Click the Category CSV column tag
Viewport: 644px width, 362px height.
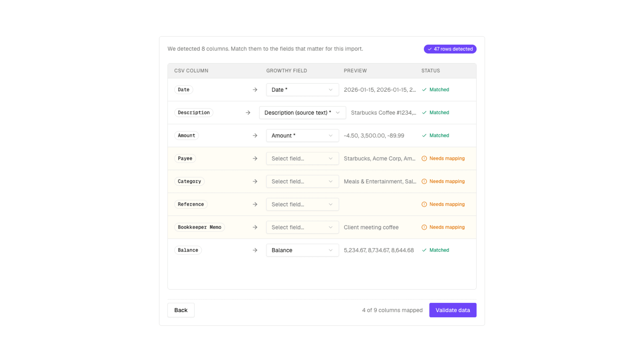click(189, 181)
